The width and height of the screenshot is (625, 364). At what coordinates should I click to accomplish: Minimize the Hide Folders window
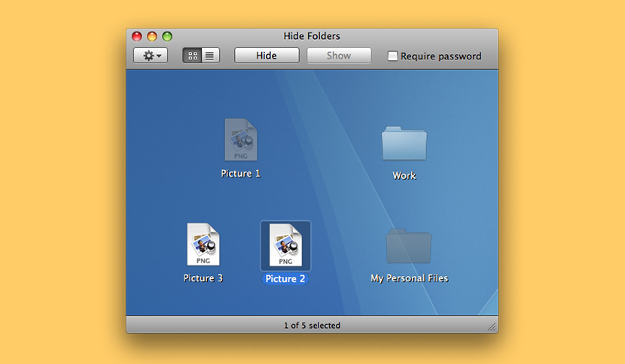coord(152,36)
